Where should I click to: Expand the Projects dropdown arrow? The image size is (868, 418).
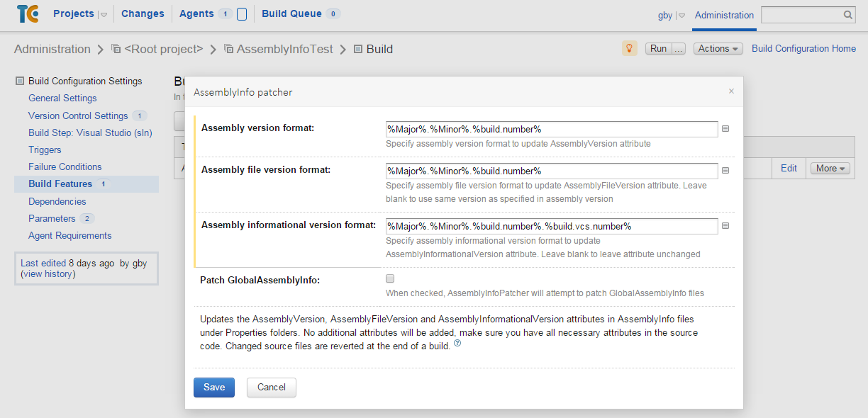(104, 15)
